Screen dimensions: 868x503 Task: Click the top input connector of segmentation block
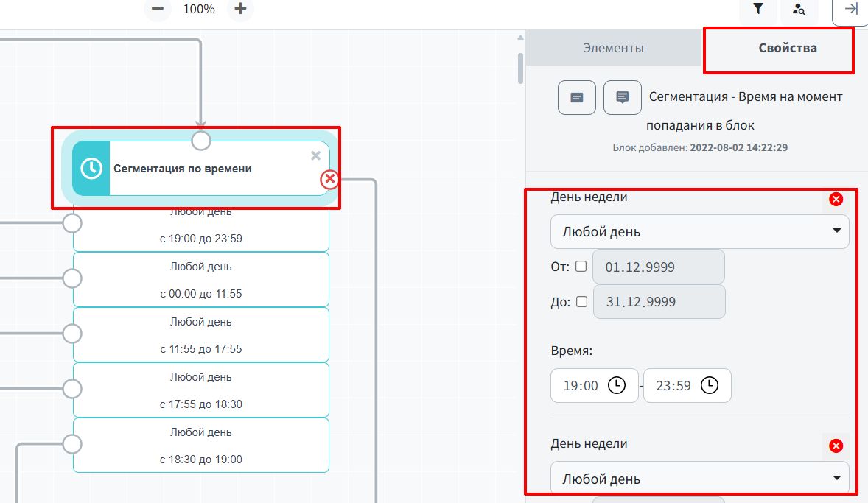point(201,141)
